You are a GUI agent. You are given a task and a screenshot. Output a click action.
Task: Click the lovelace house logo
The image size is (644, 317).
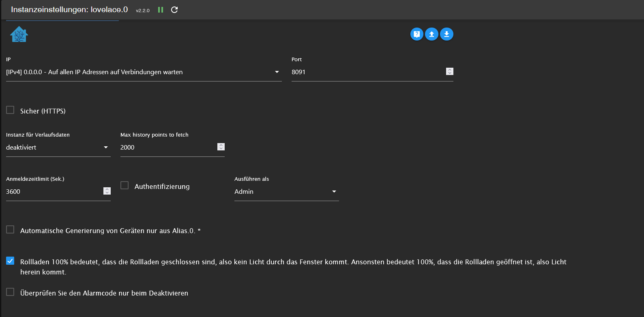tap(19, 34)
